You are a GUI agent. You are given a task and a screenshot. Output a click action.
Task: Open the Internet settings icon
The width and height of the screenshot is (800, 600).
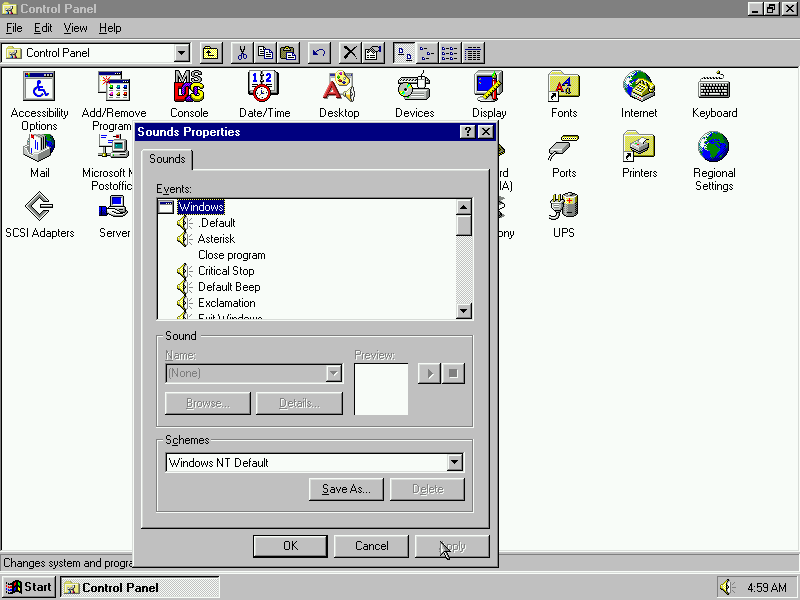click(x=639, y=88)
